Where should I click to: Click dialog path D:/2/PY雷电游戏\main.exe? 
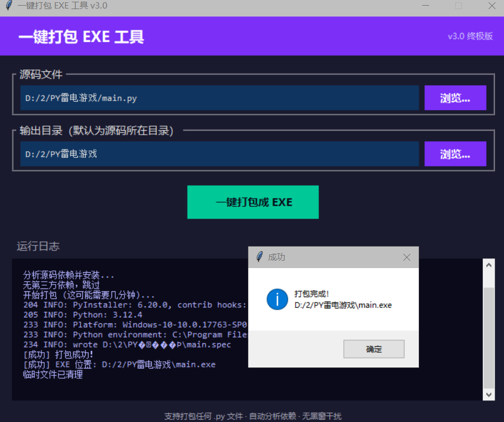pyautogui.click(x=343, y=305)
